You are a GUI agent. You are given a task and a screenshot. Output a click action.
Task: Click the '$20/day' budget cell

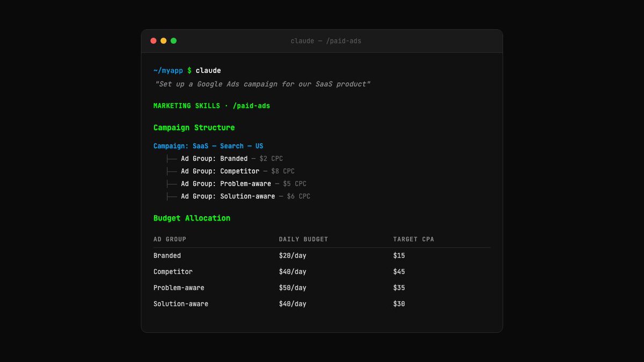click(x=292, y=256)
